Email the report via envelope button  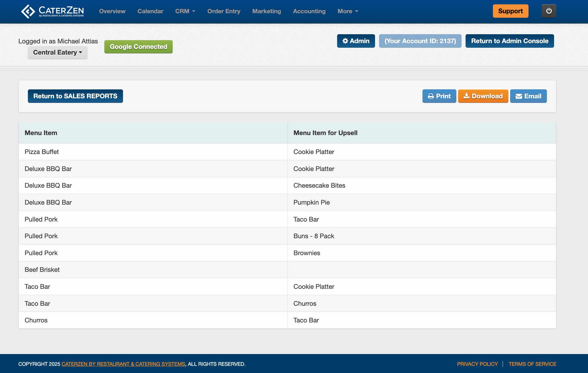tap(528, 96)
